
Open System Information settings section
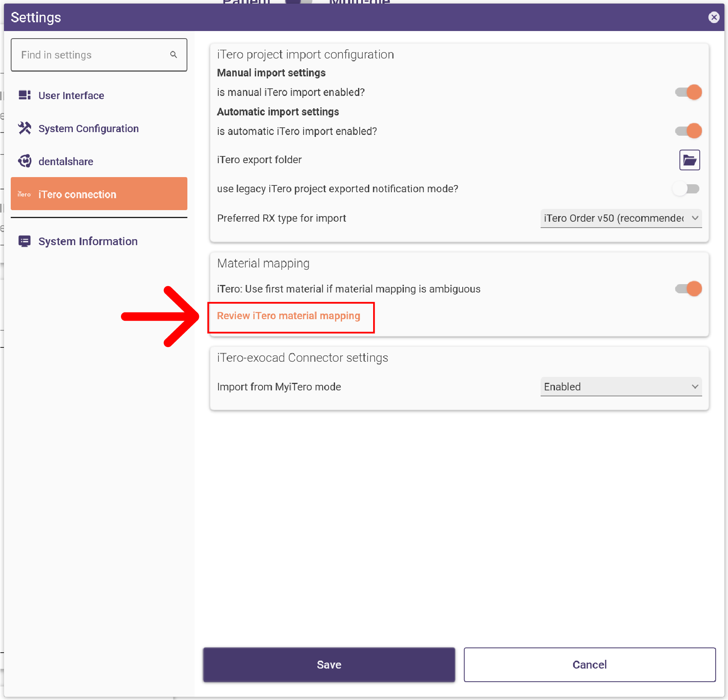(99, 241)
